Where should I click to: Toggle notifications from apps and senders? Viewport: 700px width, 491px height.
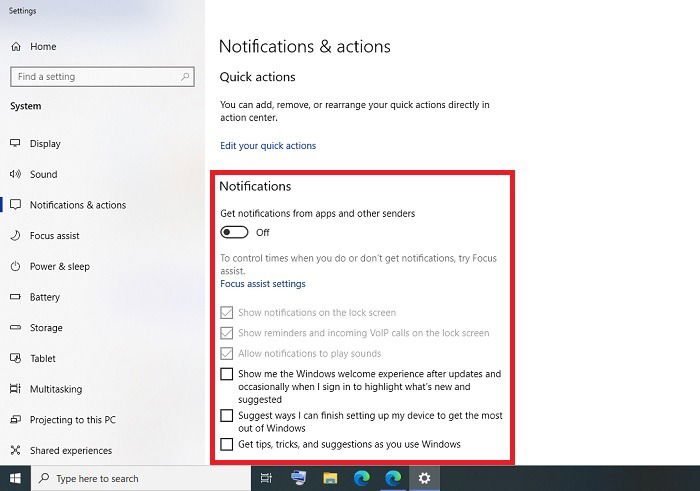point(234,232)
